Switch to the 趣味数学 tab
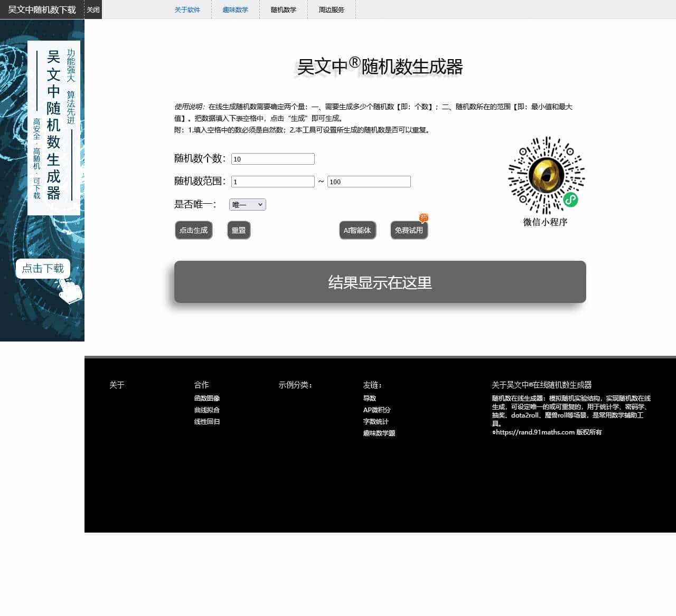Image resolution: width=676 pixels, height=616 pixels. pyautogui.click(x=234, y=10)
